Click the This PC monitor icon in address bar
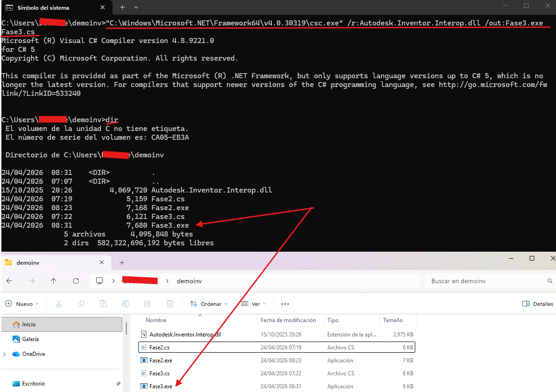The image size is (556, 392). coord(99,281)
